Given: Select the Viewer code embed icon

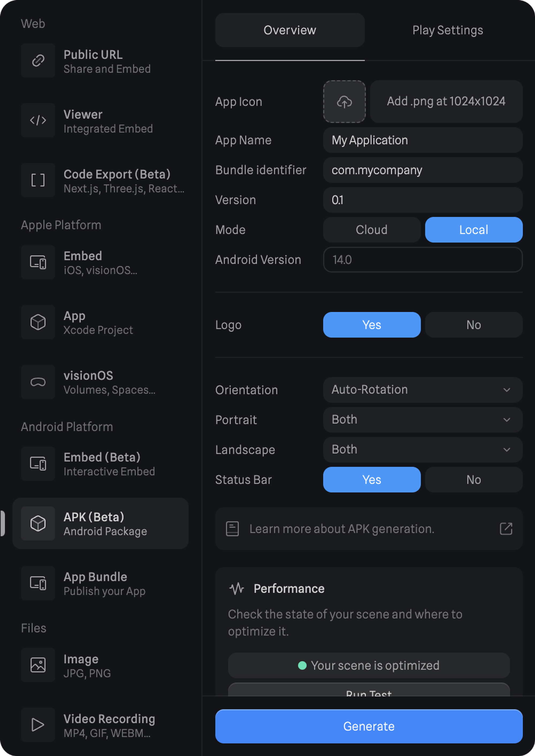Looking at the screenshot, I should (38, 120).
